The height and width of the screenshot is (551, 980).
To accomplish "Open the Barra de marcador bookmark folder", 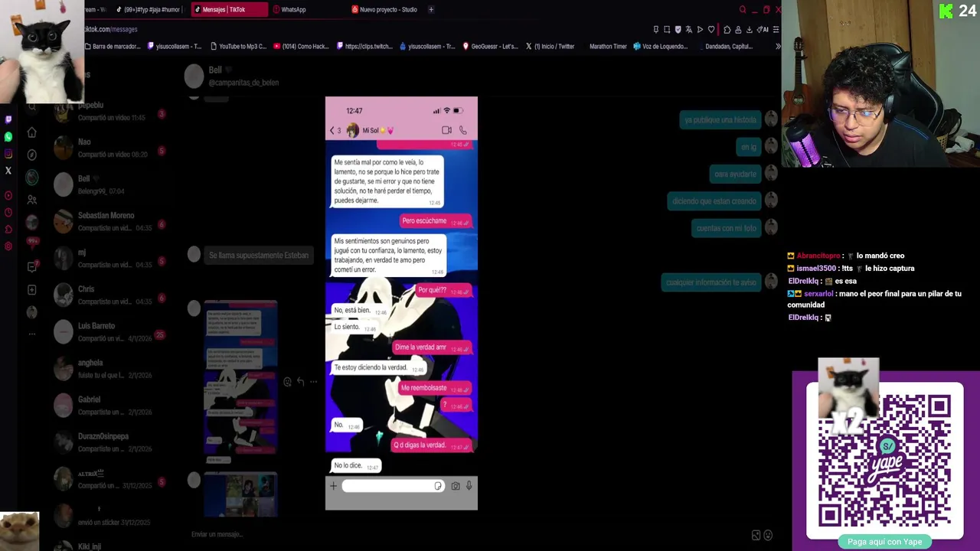I will click(x=112, y=46).
